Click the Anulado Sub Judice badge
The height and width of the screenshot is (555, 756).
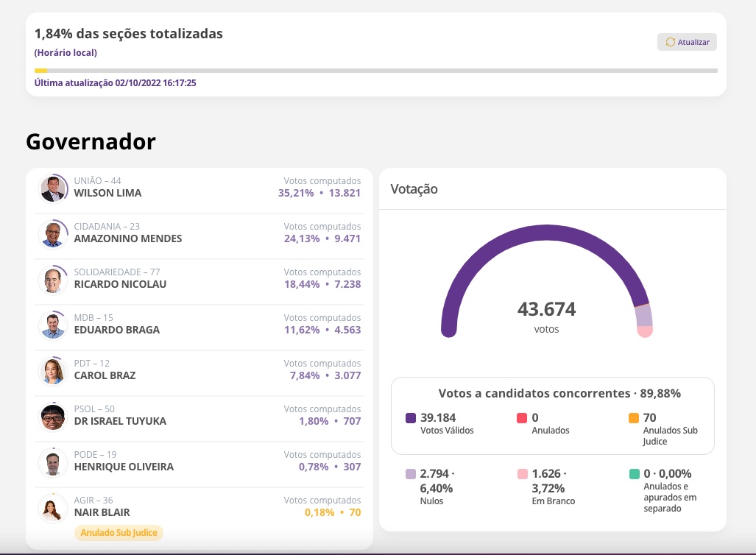click(119, 532)
